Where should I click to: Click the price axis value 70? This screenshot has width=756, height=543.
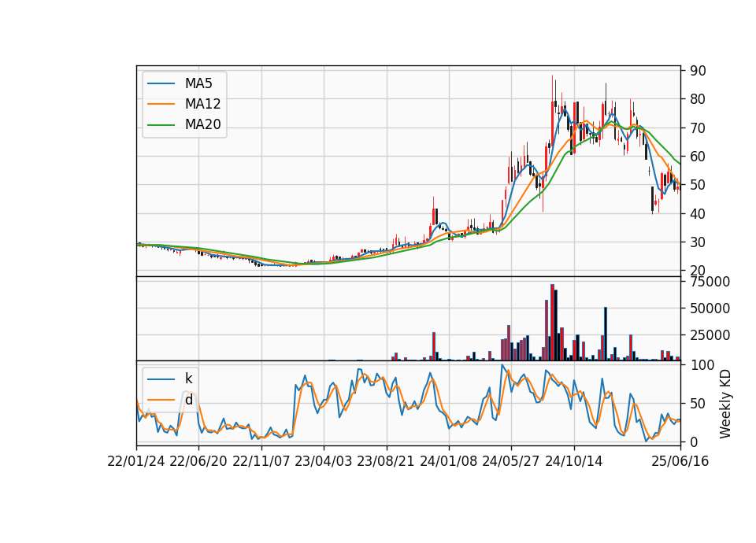(698, 128)
